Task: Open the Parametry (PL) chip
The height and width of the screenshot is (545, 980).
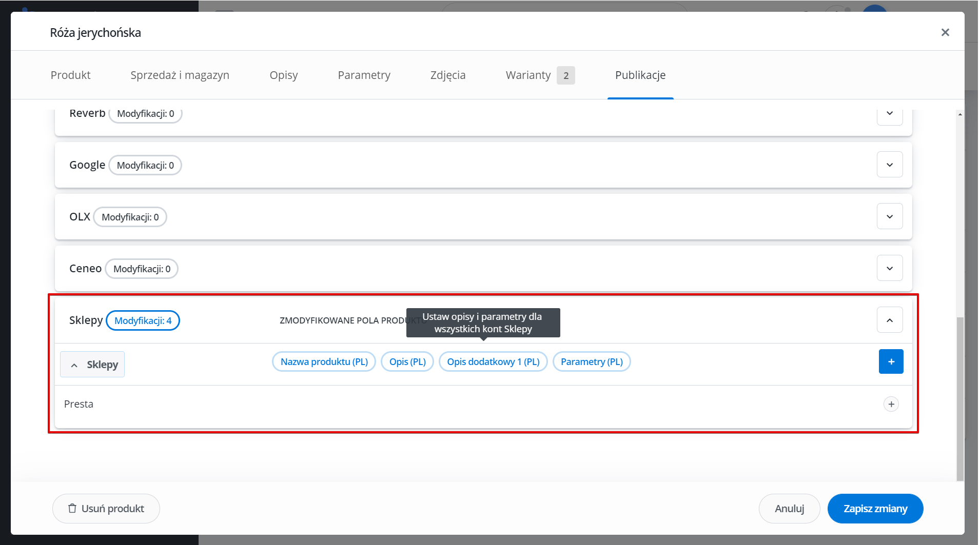Action: pyautogui.click(x=592, y=361)
